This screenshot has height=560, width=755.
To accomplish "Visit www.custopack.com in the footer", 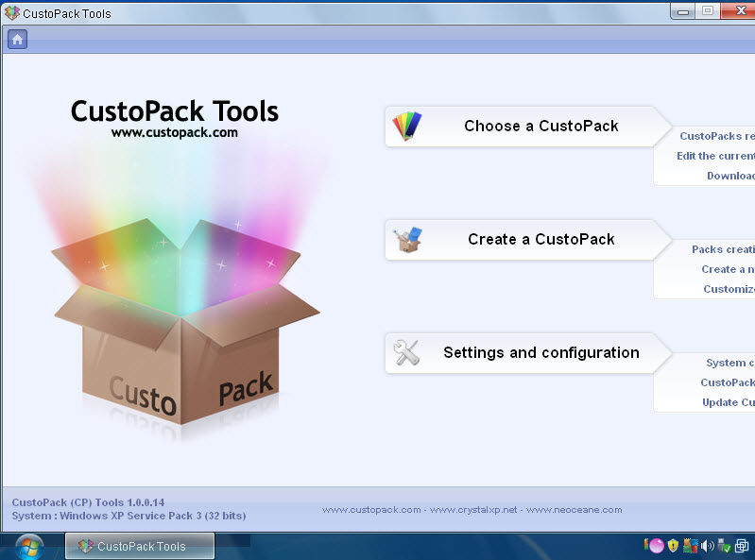I will [x=371, y=510].
